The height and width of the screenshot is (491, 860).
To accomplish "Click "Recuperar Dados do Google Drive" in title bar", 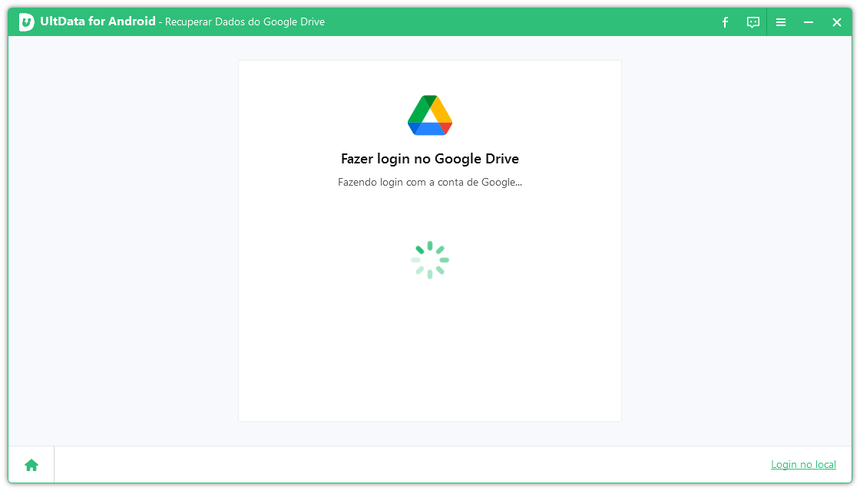I will tap(245, 22).
